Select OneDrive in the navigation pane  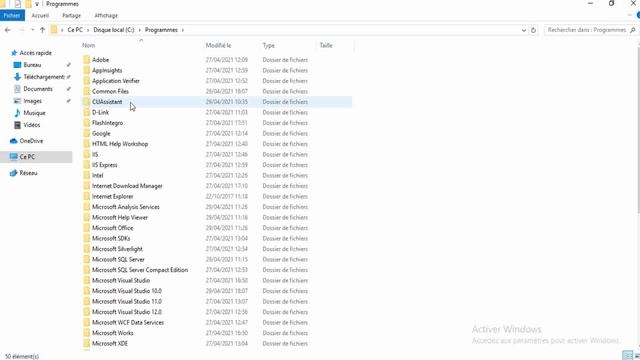tap(31, 141)
